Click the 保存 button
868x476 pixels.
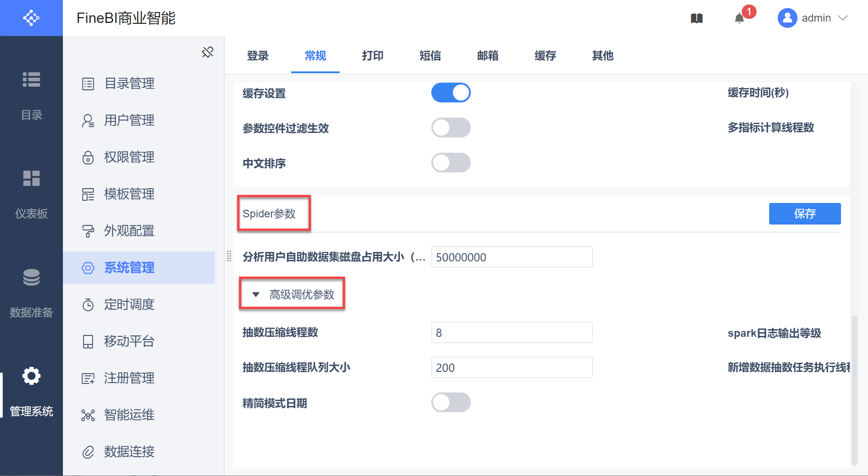point(805,214)
